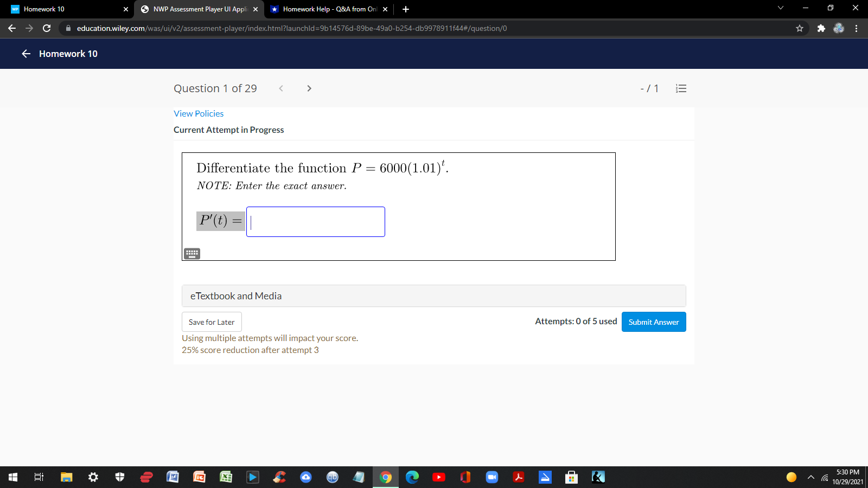Click inside the P'(t) answer field
The height and width of the screenshot is (488, 868).
click(315, 222)
